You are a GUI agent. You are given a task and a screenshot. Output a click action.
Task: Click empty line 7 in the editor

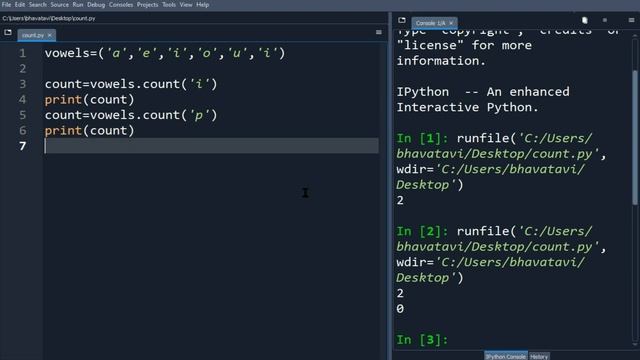point(211,146)
